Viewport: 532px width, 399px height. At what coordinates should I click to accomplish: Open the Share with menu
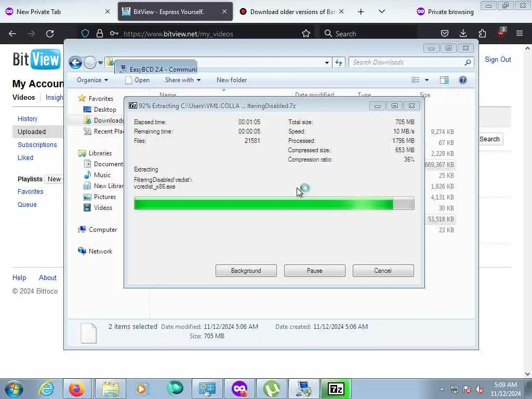click(x=182, y=80)
